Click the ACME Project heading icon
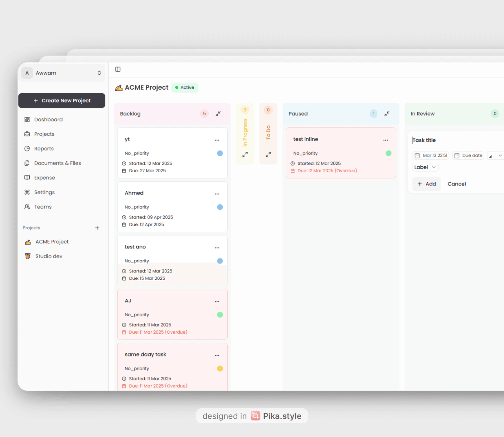Screen dimensions: 504x437 [x=119, y=88]
